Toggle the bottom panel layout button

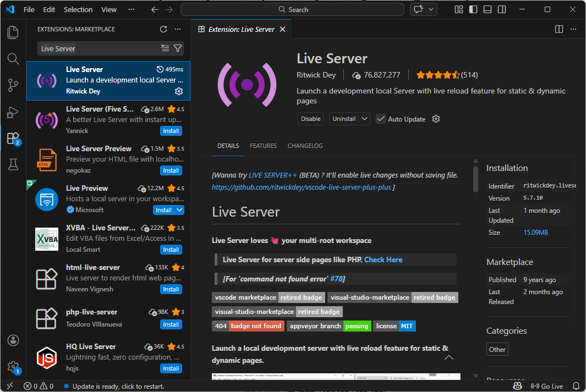click(x=488, y=9)
